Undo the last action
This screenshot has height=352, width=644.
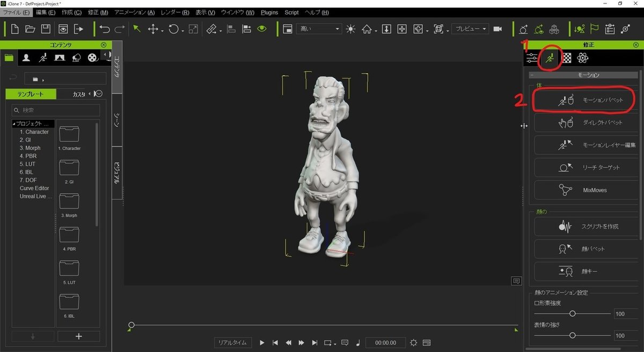click(104, 29)
